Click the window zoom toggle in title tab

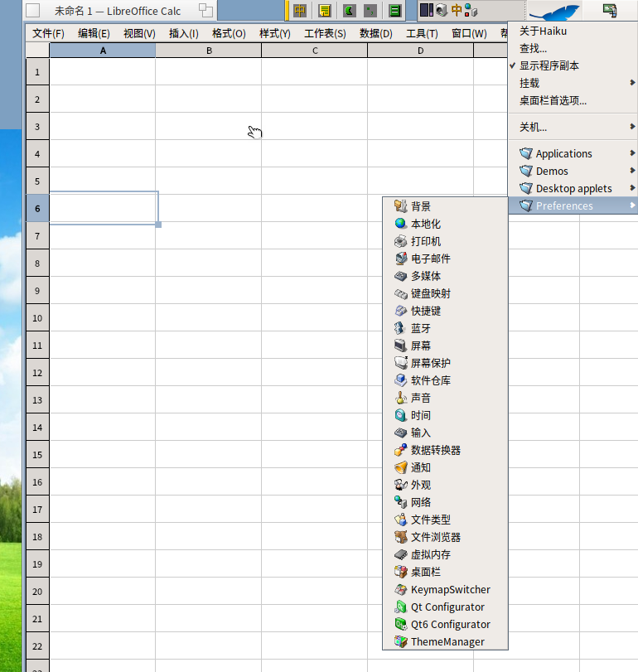205,10
